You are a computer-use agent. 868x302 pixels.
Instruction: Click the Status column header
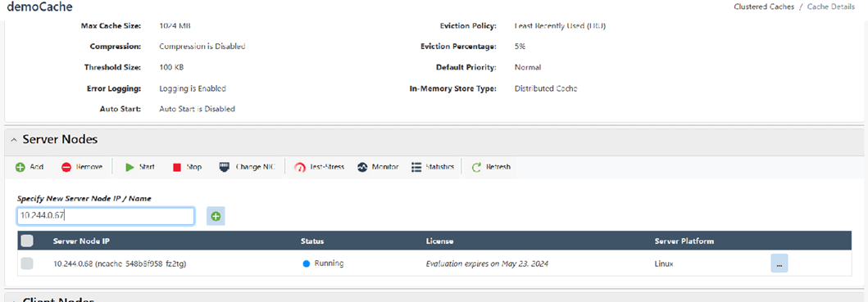(x=312, y=241)
